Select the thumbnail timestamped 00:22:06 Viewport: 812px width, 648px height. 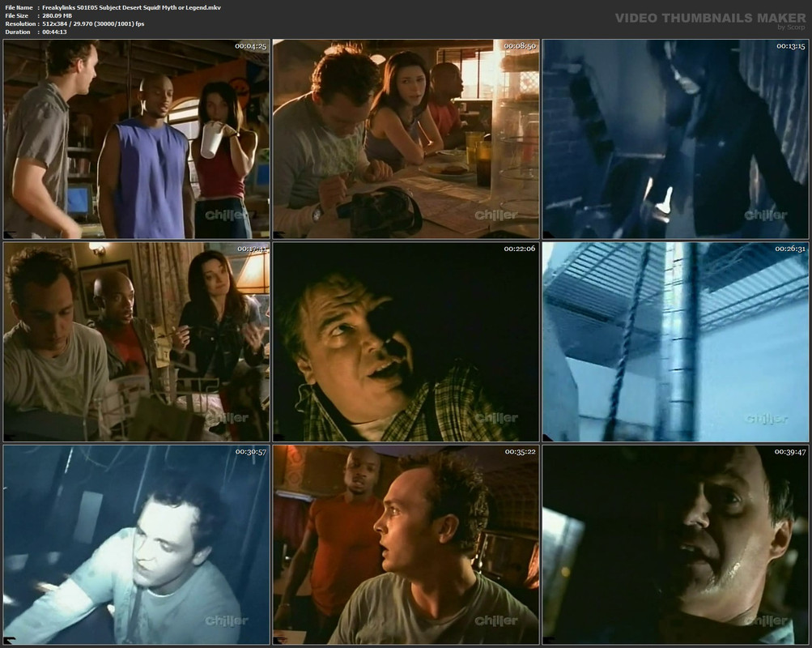tap(406, 342)
